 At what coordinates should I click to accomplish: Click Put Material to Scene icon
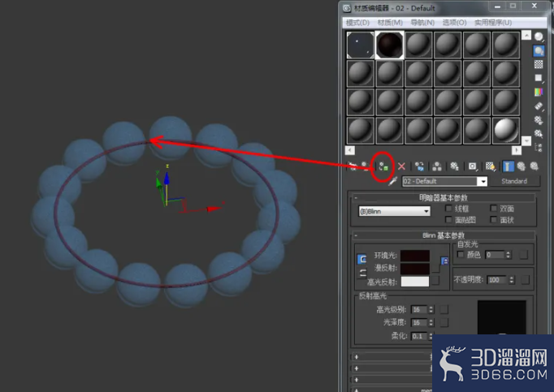[x=366, y=166]
